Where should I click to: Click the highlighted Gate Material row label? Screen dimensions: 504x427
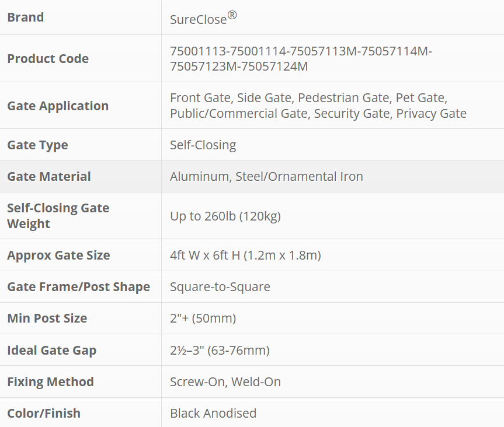[x=49, y=177]
